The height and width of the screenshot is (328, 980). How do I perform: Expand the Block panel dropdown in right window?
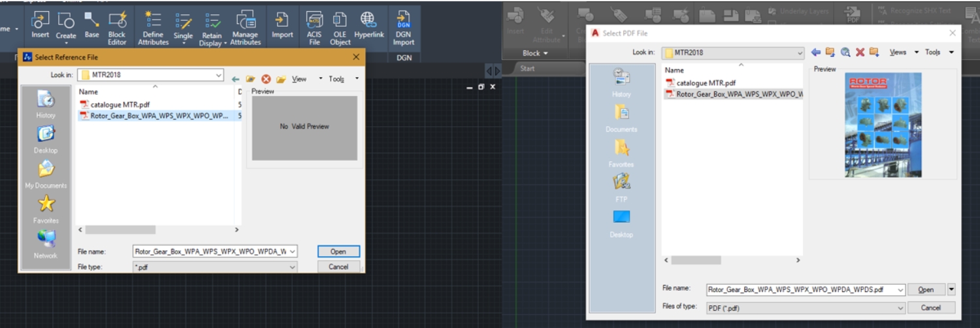(535, 53)
